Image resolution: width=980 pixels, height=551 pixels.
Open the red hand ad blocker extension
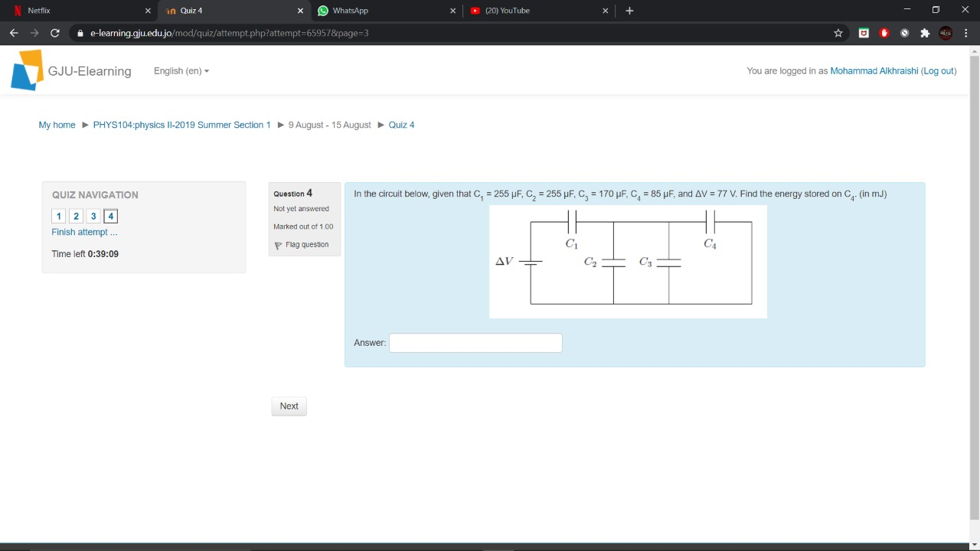pos(884,33)
